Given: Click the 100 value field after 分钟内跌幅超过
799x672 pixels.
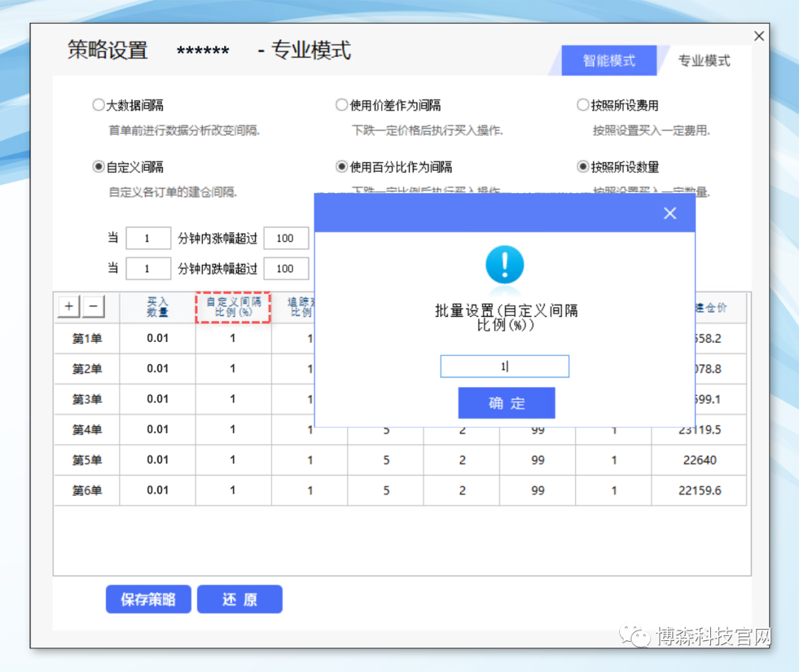Looking at the screenshot, I should [286, 269].
